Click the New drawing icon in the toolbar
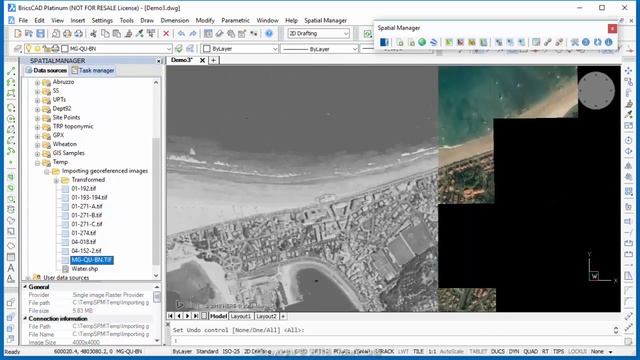 [18, 33]
